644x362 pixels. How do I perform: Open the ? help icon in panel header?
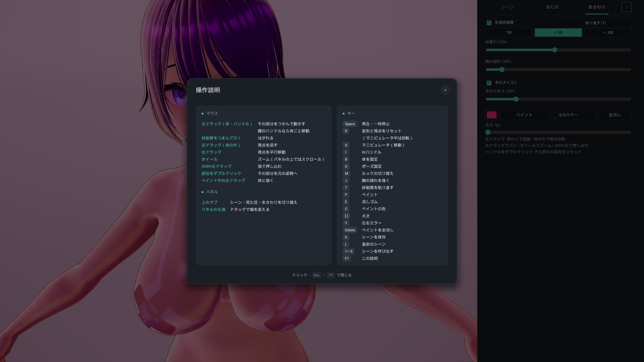626,7
